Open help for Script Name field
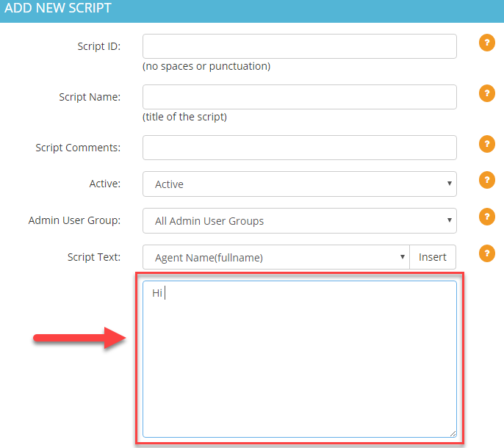Viewport: 504px width, 448px height. pos(487,93)
